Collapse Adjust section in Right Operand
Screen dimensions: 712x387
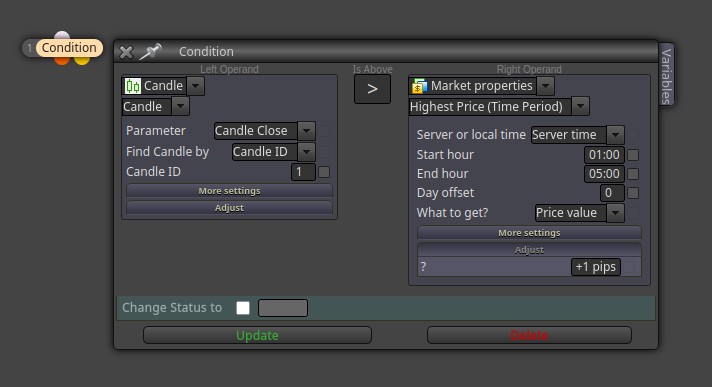point(529,249)
